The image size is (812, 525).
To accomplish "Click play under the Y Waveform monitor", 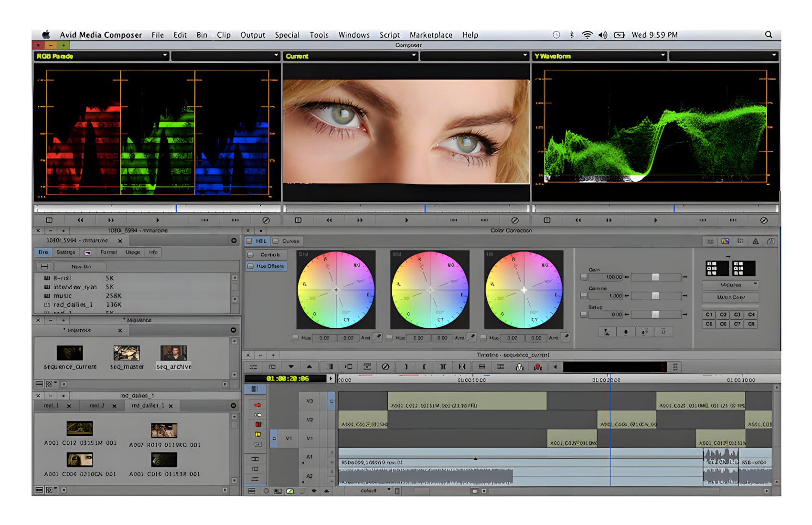I will tap(655, 220).
